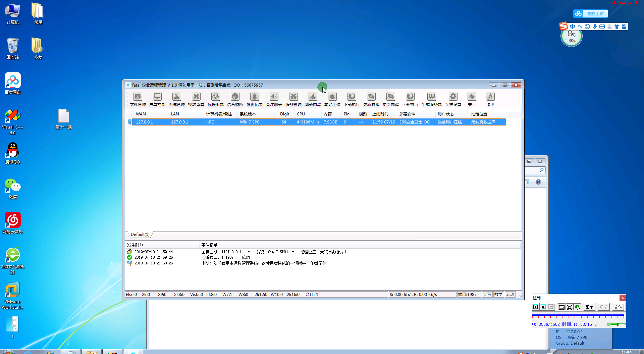Click the 本地上传 local upload icon

pyautogui.click(x=332, y=99)
